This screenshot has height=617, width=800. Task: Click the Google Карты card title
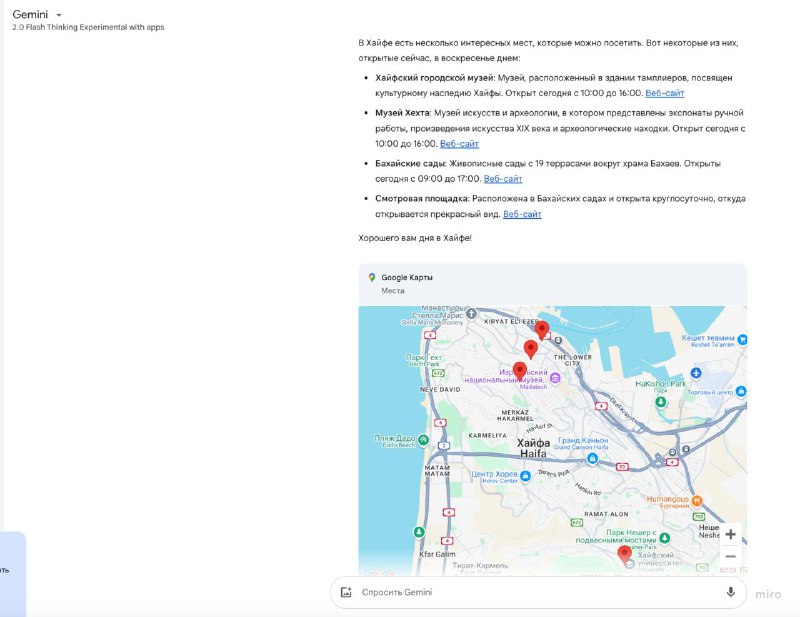407,278
